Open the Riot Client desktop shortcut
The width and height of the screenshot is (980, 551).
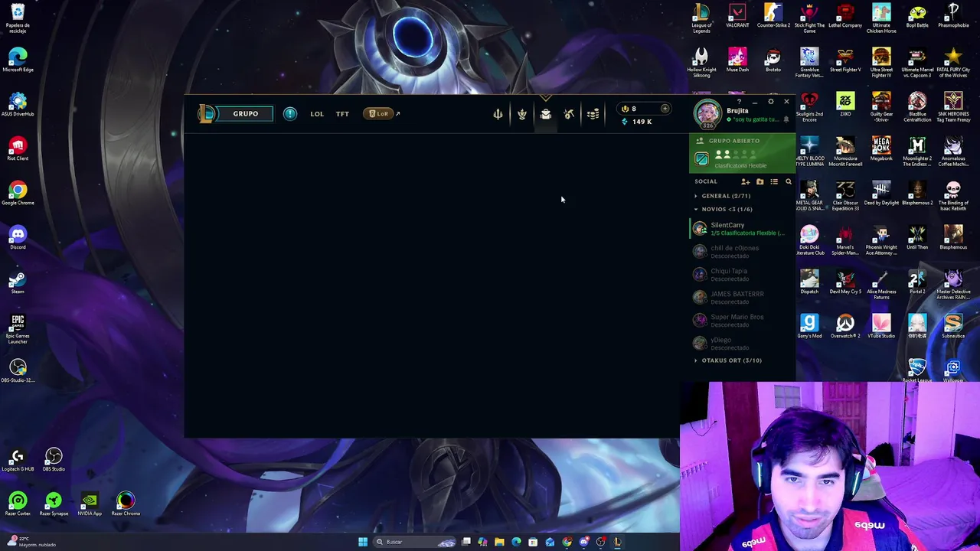(18, 149)
